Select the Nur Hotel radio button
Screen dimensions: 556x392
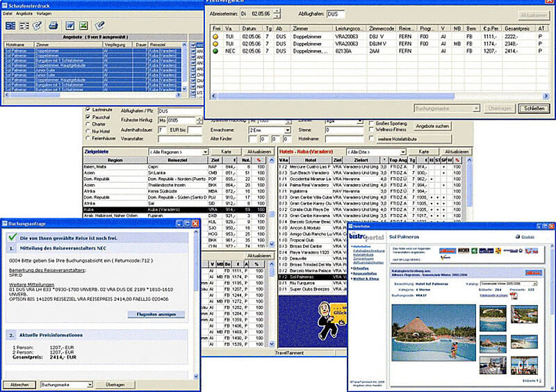(x=88, y=131)
